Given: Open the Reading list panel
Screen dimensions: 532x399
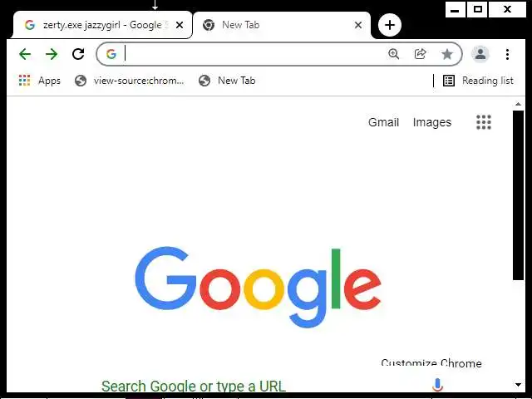Looking at the screenshot, I should [x=478, y=81].
